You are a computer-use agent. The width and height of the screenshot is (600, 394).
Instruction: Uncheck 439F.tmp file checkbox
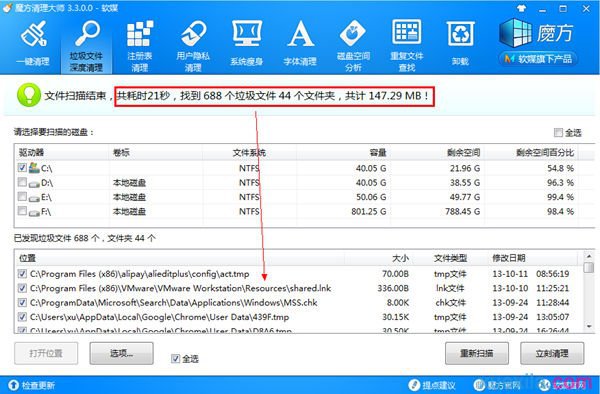22,317
